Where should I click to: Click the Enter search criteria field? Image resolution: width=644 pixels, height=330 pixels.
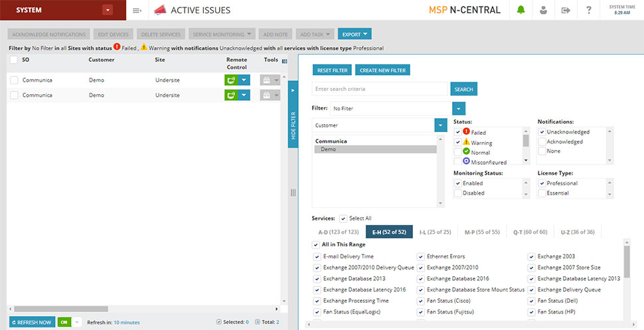[x=380, y=89]
